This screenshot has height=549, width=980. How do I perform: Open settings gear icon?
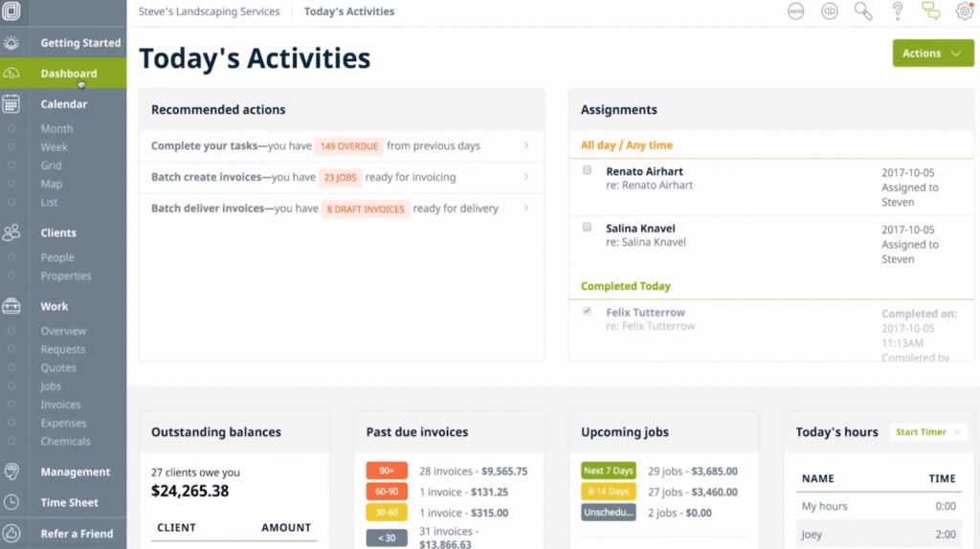964,11
